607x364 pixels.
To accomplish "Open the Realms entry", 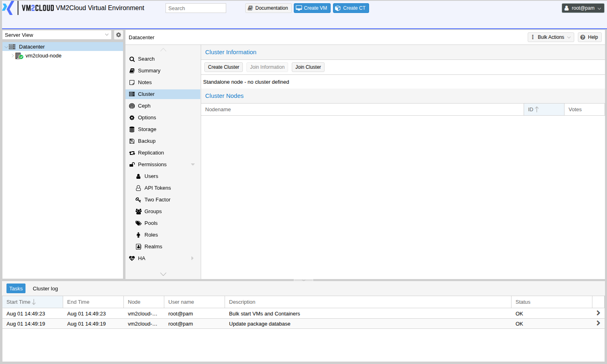I will [163, 247].
